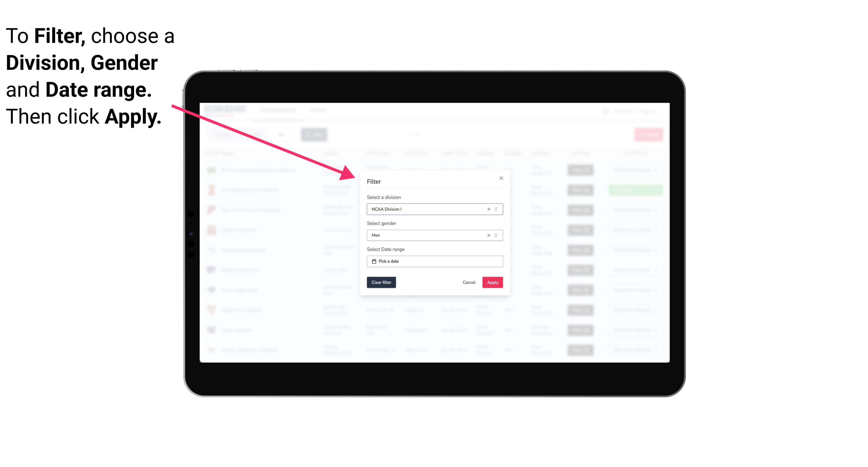The height and width of the screenshot is (467, 868).
Task: Click the clear/remove icon on Men gender
Action: 488,235
